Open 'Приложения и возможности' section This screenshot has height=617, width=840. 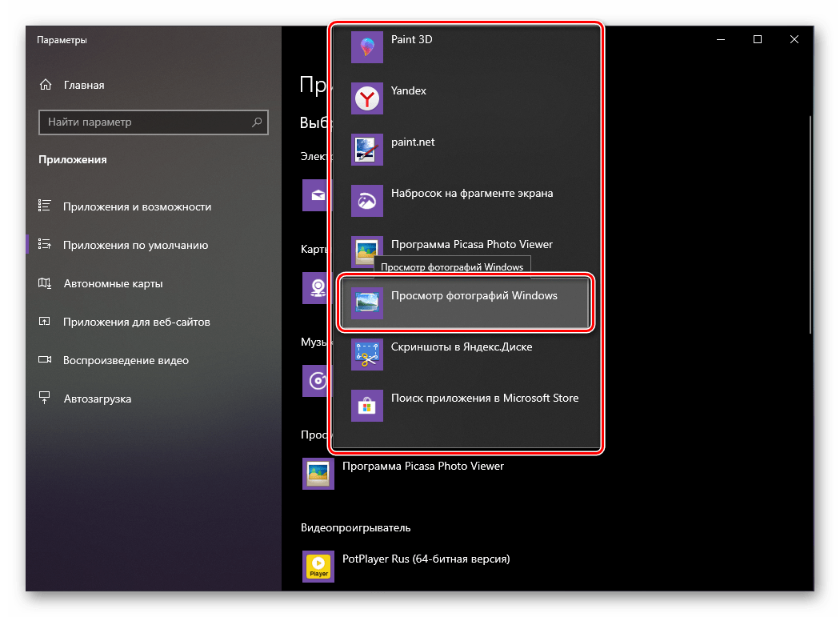click(137, 206)
